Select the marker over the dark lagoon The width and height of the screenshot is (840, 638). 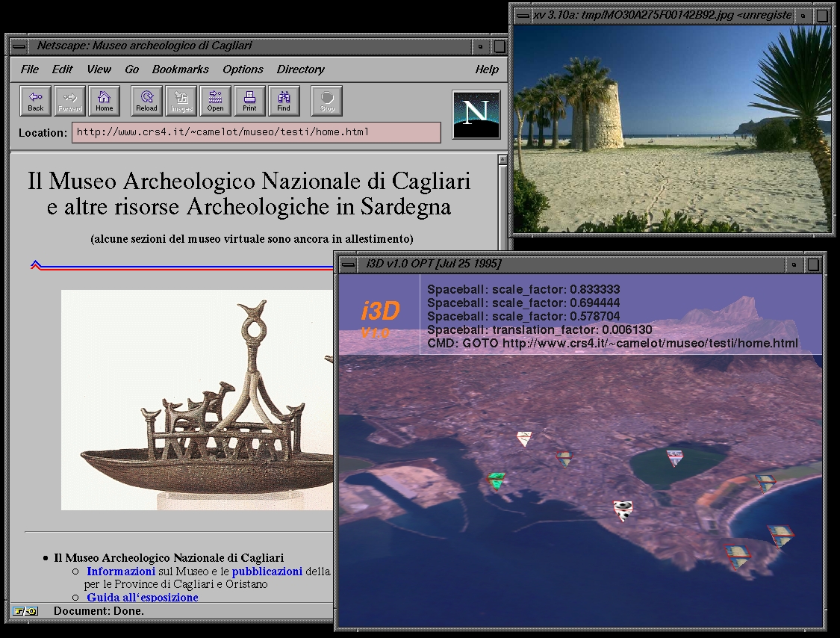tap(675, 458)
